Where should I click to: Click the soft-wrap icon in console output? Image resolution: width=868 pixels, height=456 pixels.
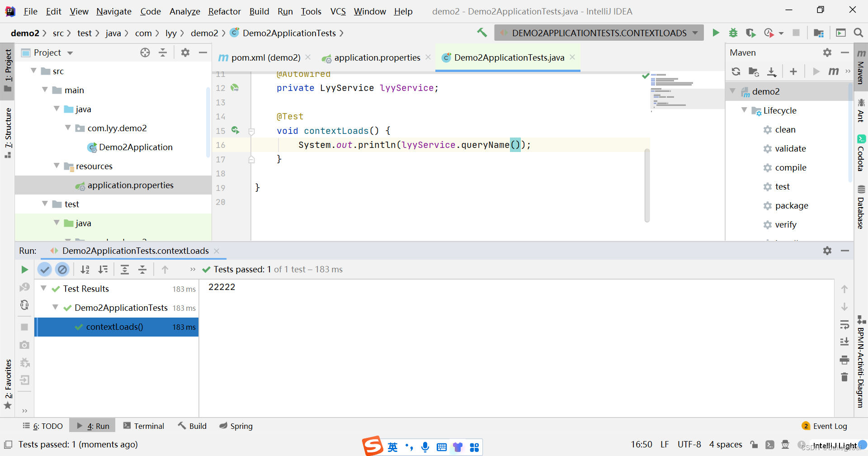coord(844,324)
